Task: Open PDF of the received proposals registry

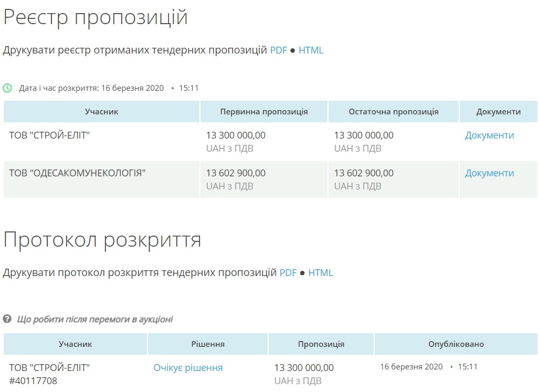Action: tap(279, 50)
